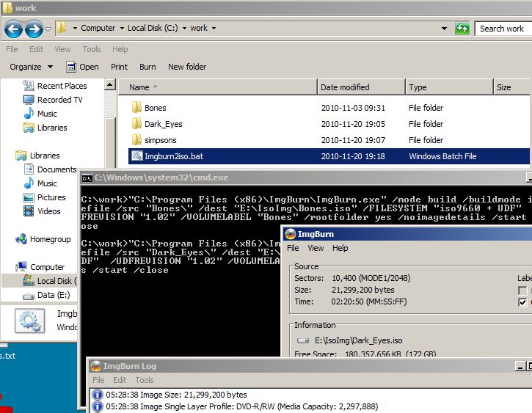Sort files by Size column

click(x=513, y=87)
